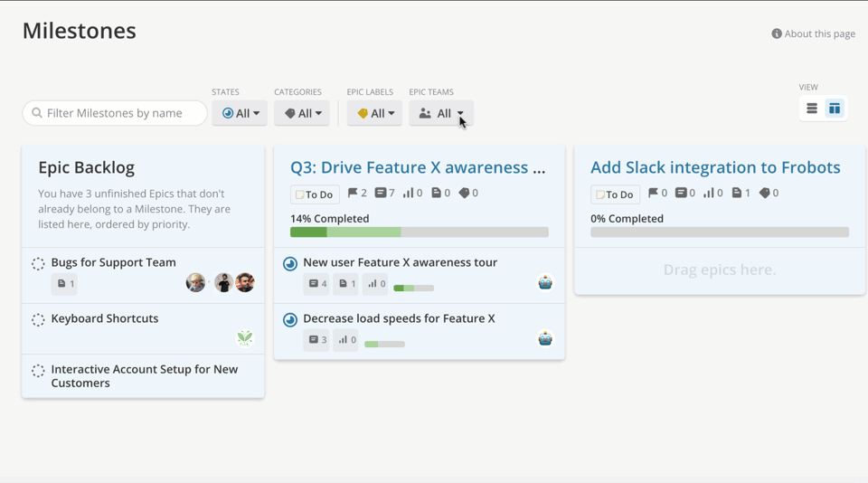Click the docs icon showing 1 in Slack milestone
Viewport: 868px width, 483px height.
pos(737,193)
